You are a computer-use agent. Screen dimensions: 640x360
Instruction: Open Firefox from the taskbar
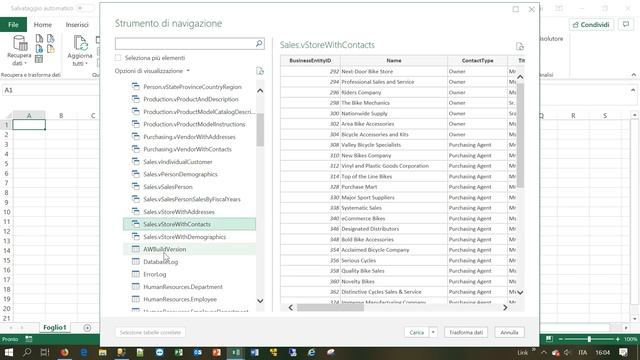tap(64, 352)
